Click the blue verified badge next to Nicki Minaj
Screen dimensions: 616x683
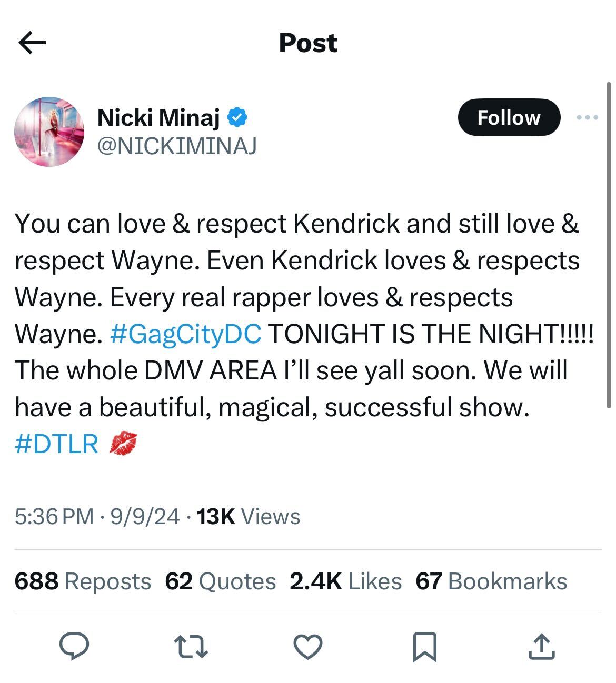click(x=238, y=117)
